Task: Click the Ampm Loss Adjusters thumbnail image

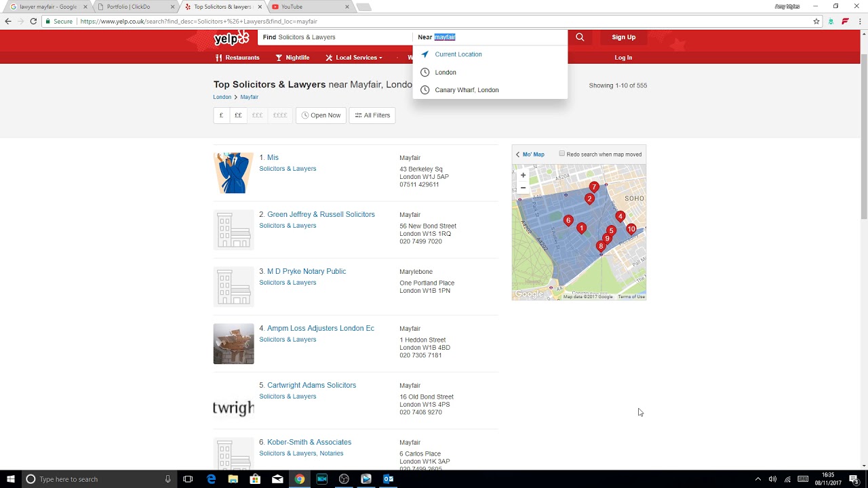Action: click(x=233, y=344)
